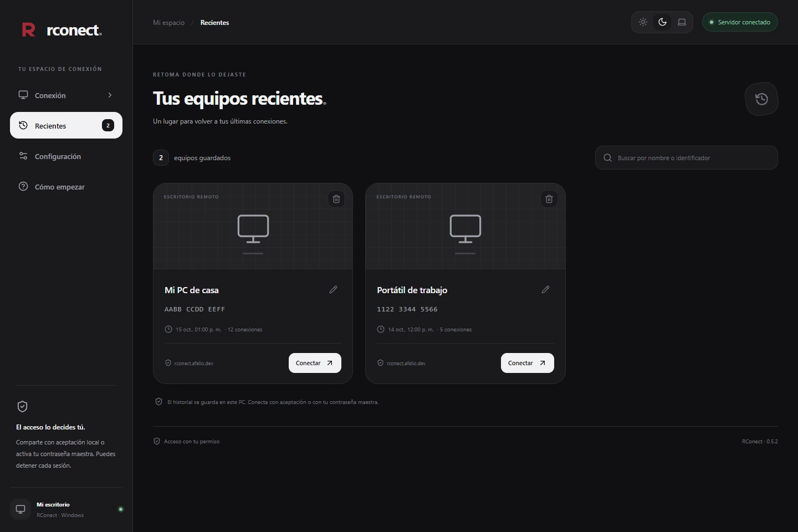Delete the Mi PC de casa card
Image resolution: width=798 pixels, height=532 pixels.
coord(336,199)
